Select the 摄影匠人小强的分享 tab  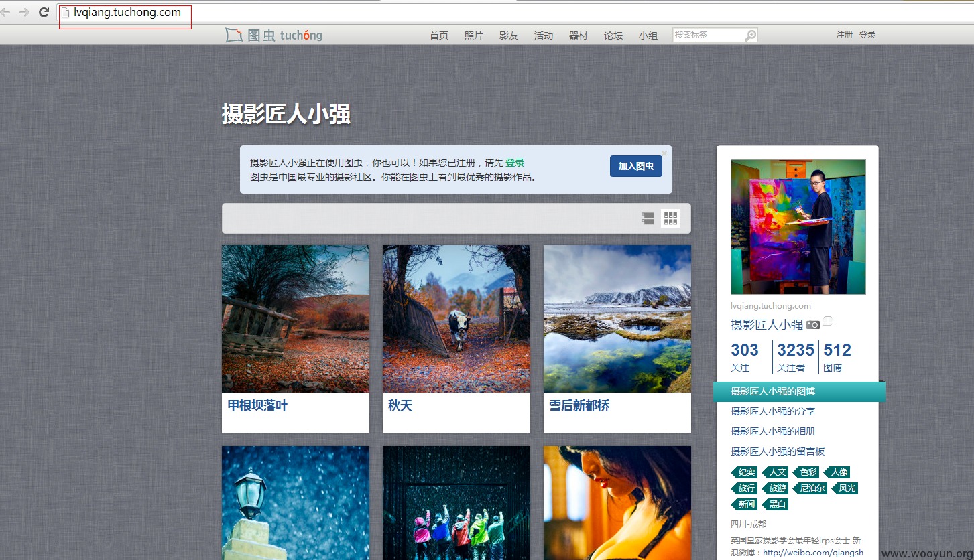tap(773, 411)
